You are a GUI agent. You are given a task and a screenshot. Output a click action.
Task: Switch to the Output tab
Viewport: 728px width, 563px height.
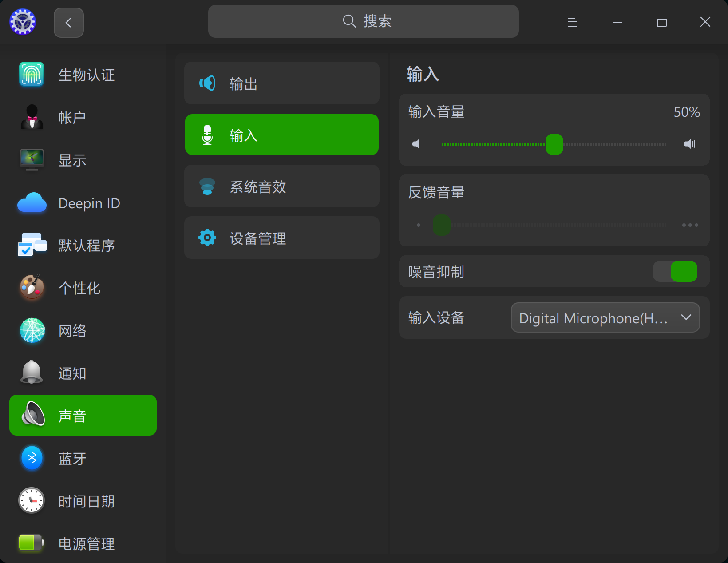[282, 83]
